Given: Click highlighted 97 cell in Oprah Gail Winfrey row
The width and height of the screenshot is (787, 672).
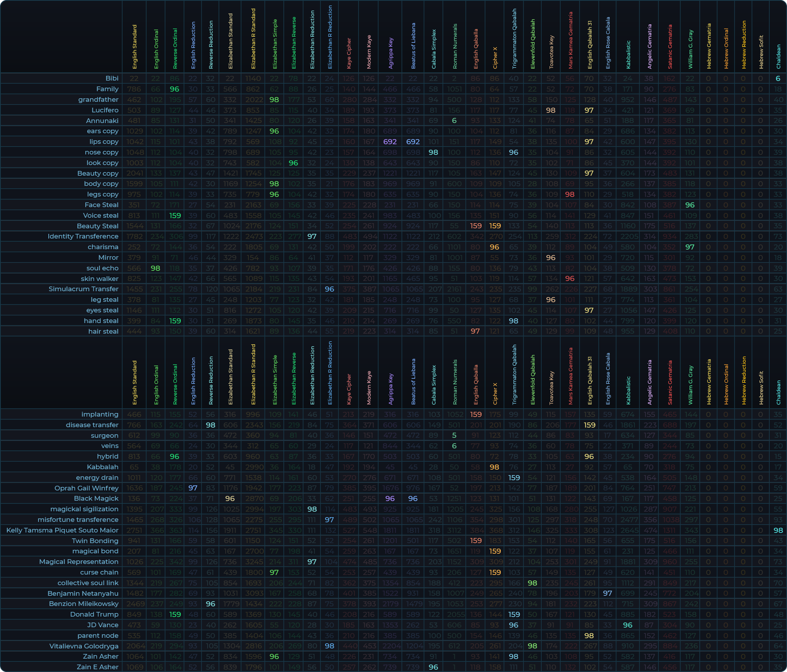Looking at the screenshot, I should pyautogui.click(x=193, y=488).
